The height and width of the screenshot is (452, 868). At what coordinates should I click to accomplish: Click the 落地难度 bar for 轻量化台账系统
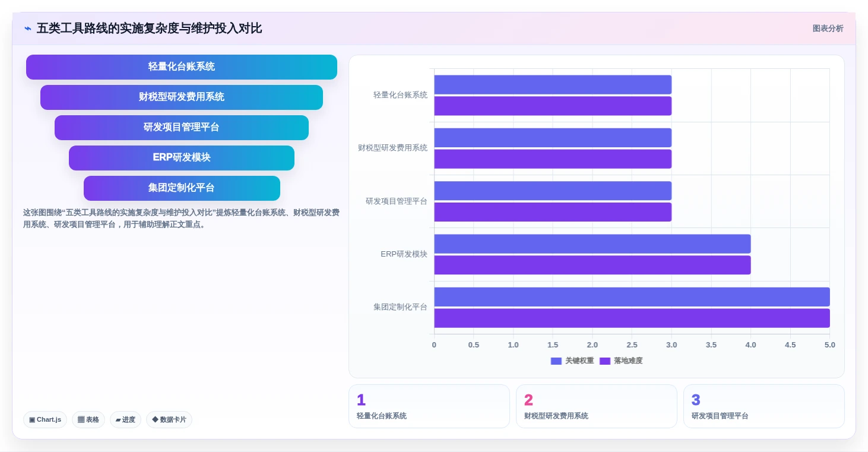[x=553, y=106]
